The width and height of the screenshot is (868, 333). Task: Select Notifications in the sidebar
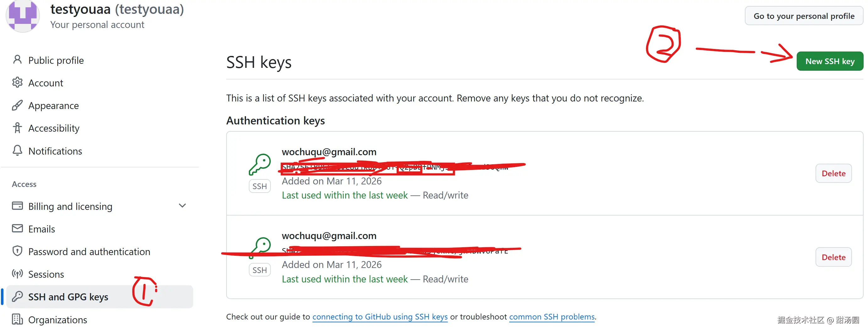(55, 151)
